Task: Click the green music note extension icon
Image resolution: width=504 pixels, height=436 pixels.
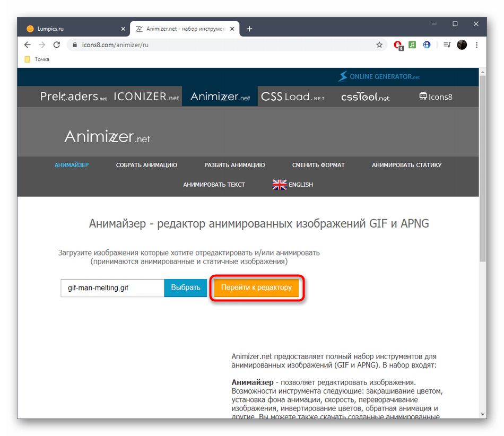Action: coord(412,45)
